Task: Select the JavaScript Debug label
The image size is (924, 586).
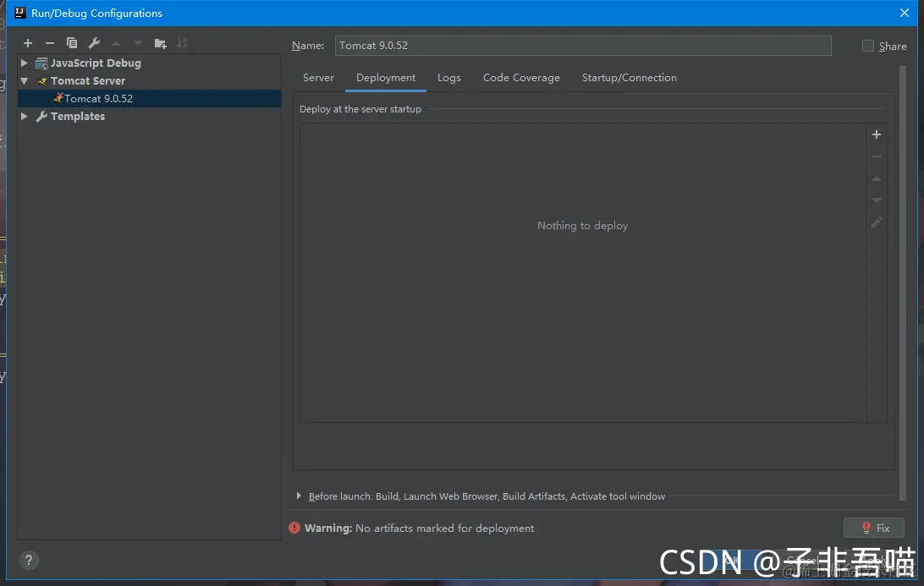Action: (x=96, y=63)
